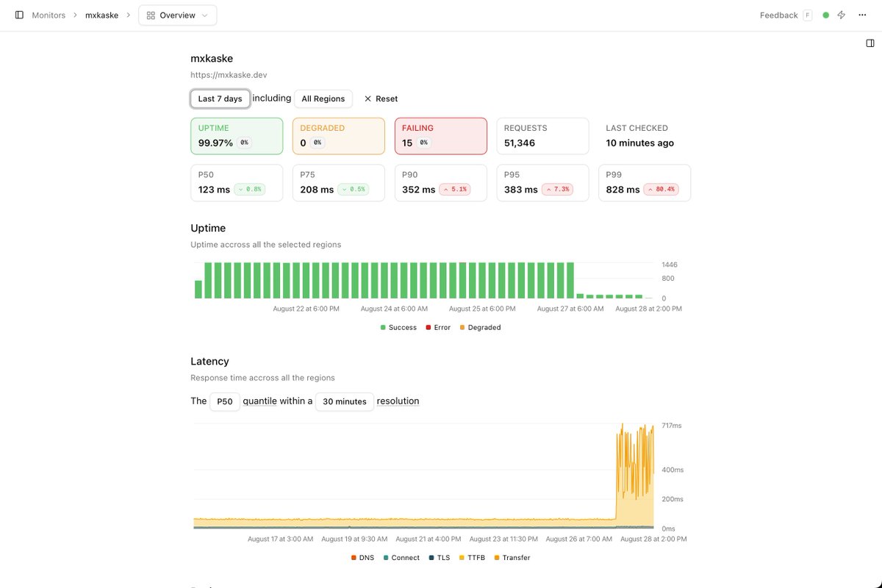Click the 717ms latency axis label
Viewport: 882px width, 588px height.
click(x=673, y=426)
